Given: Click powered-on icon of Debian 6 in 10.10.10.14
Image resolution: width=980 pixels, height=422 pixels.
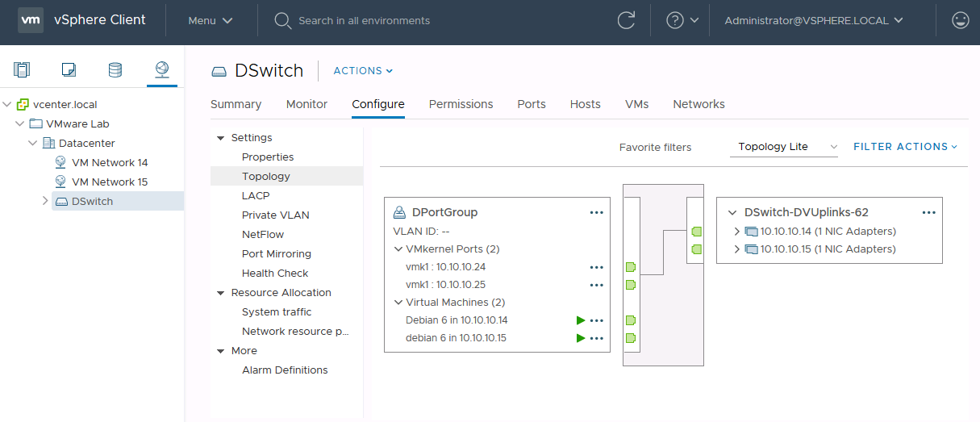Looking at the screenshot, I should pyautogui.click(x=581, y=320).
